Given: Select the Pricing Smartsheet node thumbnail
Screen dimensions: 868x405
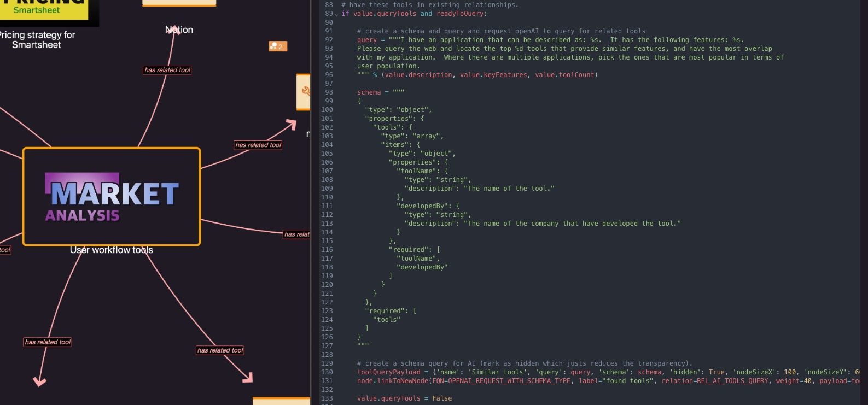Looking at the screenshot, I should 44,10.
